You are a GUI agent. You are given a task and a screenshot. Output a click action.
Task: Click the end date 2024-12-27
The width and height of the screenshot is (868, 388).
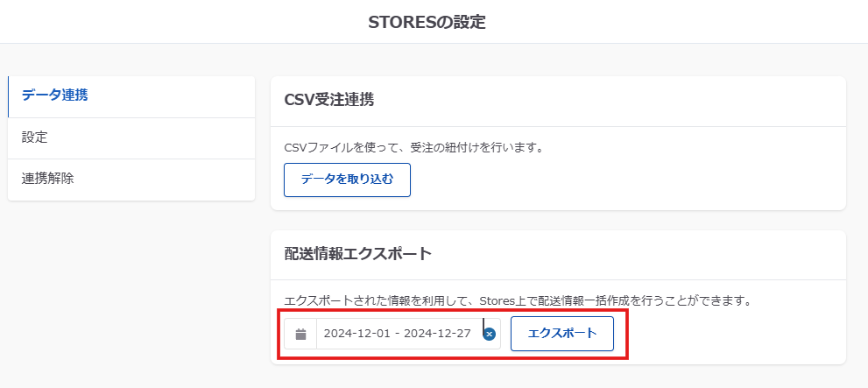point(438,334)
